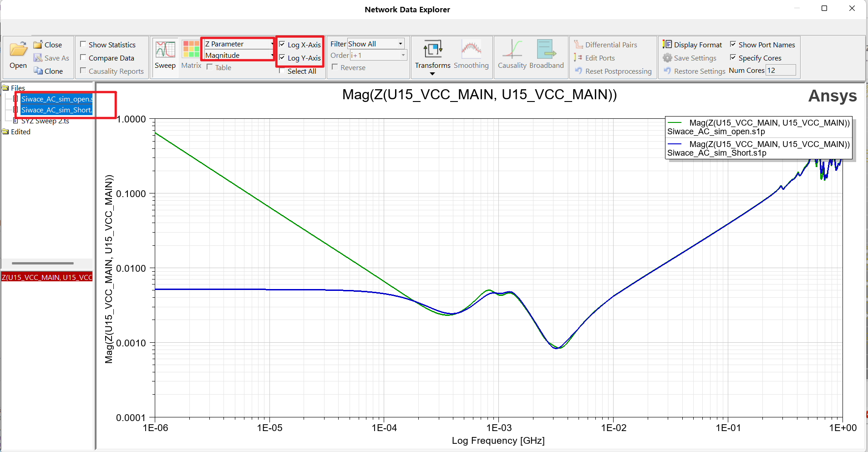Viewport: 868px width, 452px height.
Task: Click the Close text button
Action: tap(53, 45)
